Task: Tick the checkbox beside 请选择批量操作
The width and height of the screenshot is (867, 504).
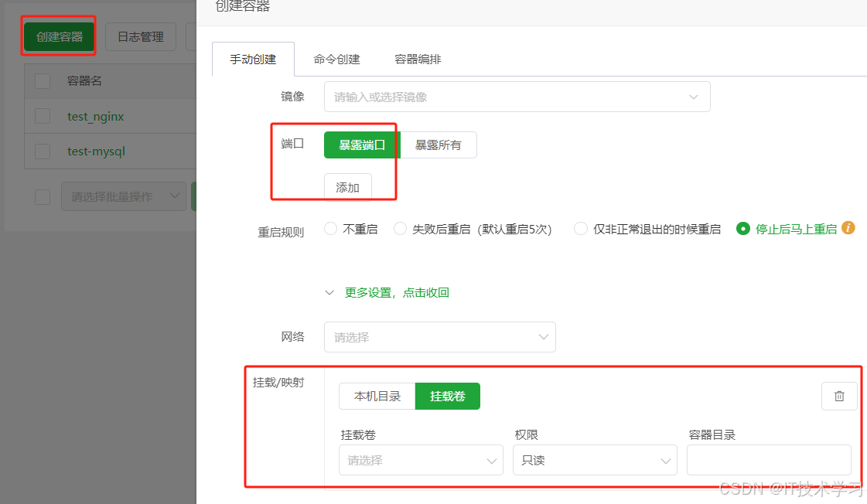Action: pyautogui.click(x=43, y=197)
